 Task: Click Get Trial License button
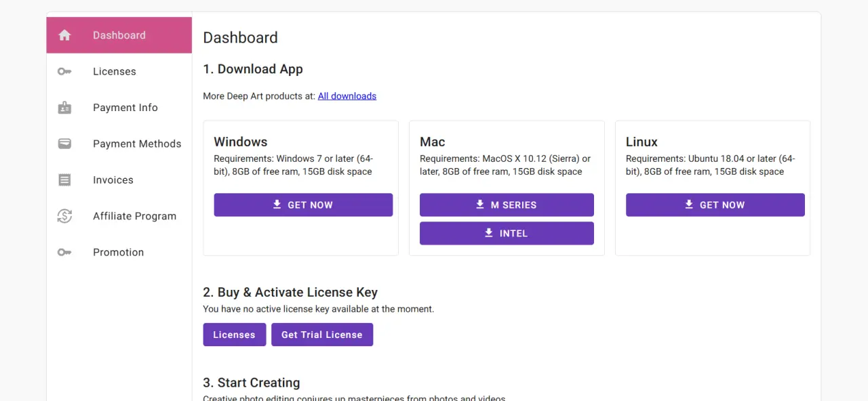click(322, 335)
